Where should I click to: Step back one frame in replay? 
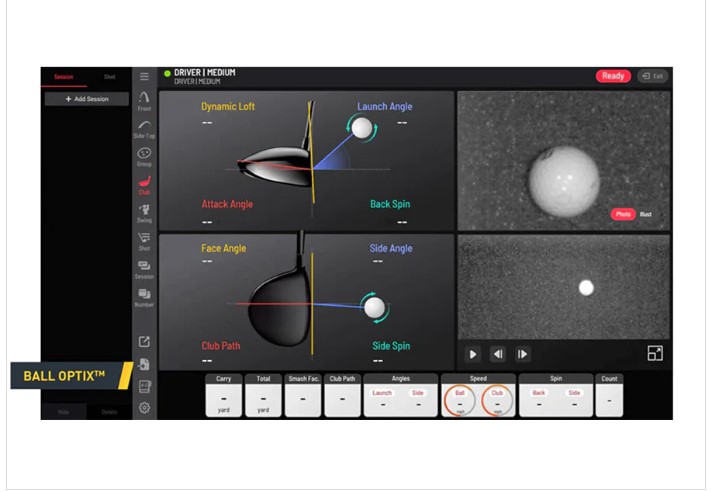(x=498, y=354)
